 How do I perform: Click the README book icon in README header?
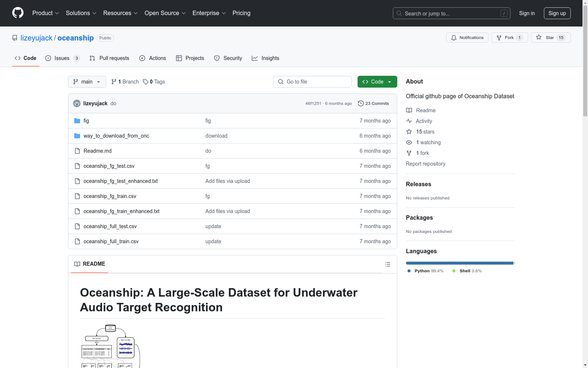point(77,264)
